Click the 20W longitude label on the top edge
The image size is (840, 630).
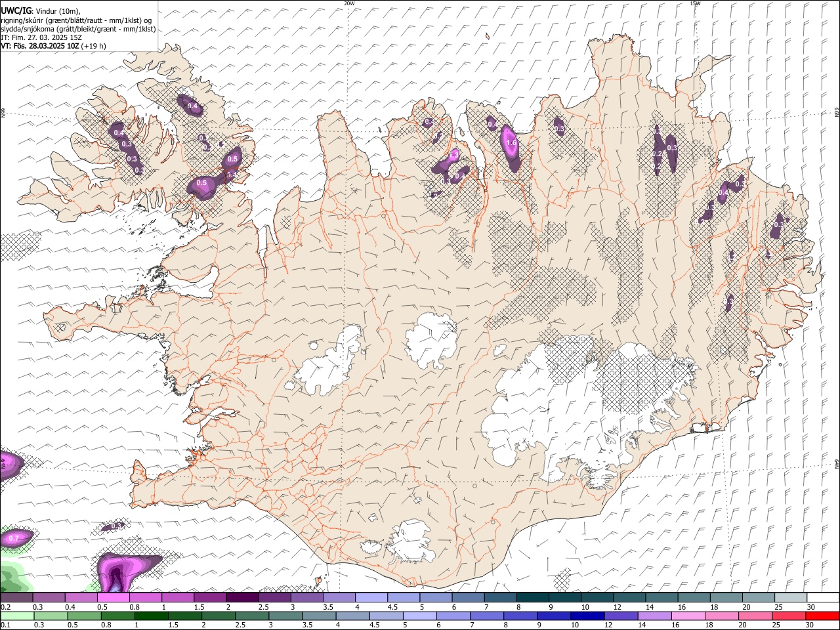[349, 3]
